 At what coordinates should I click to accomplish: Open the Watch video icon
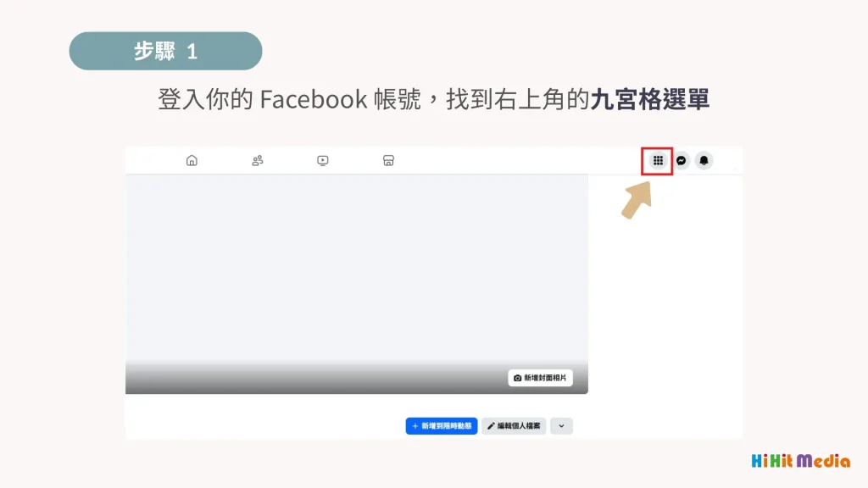tap(323, 160)
